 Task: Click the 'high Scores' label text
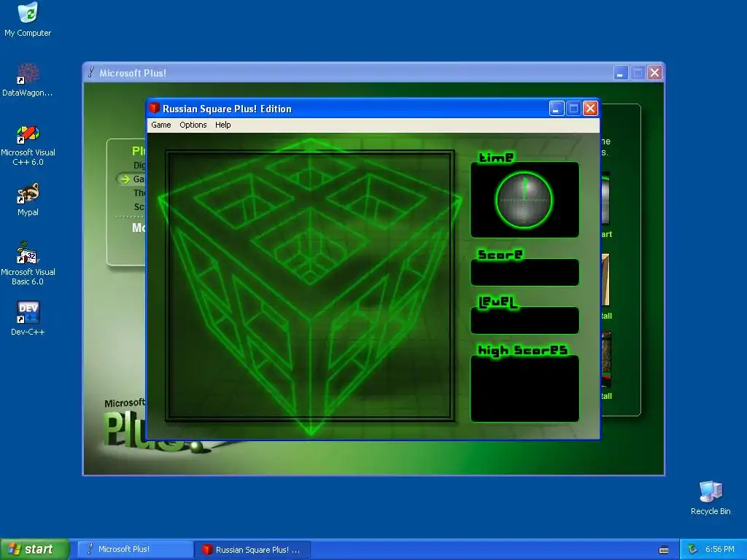tap(522, 351)
